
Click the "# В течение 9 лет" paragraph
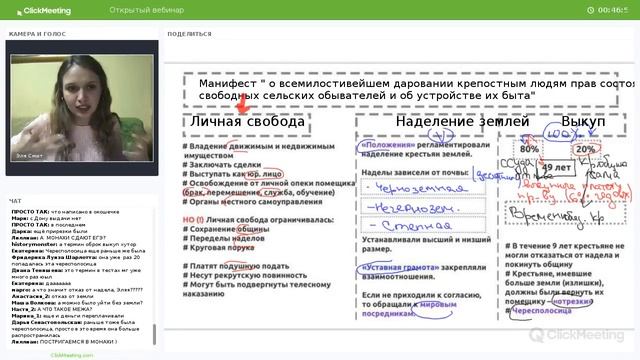(565, 255)
